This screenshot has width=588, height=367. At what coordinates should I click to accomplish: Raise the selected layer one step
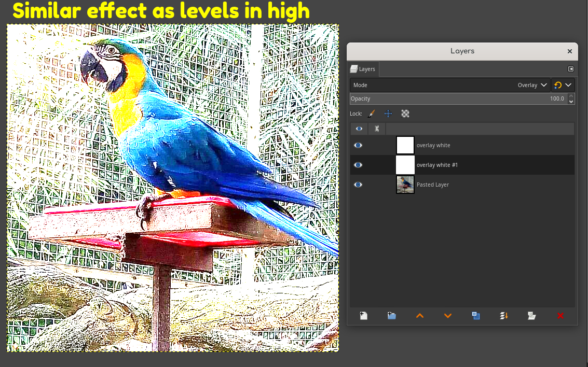pyautogui.click(x=420, y=316)
